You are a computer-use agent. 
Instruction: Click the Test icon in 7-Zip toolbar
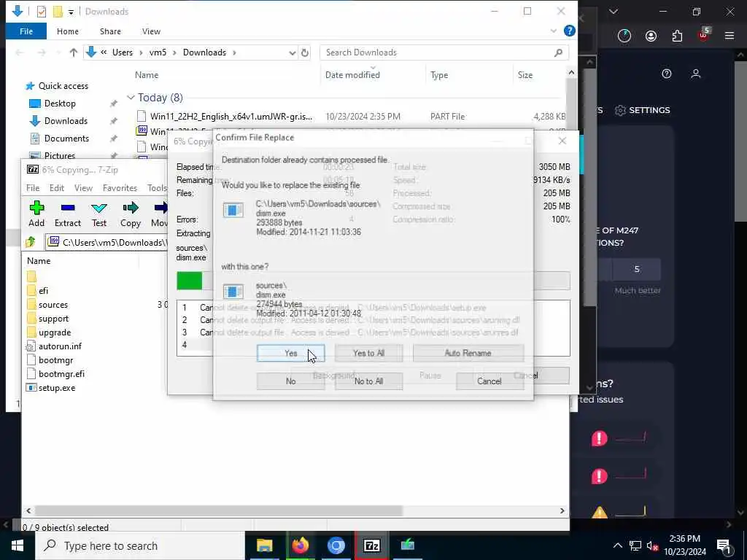pyautogui.click(x=99, y=214)
